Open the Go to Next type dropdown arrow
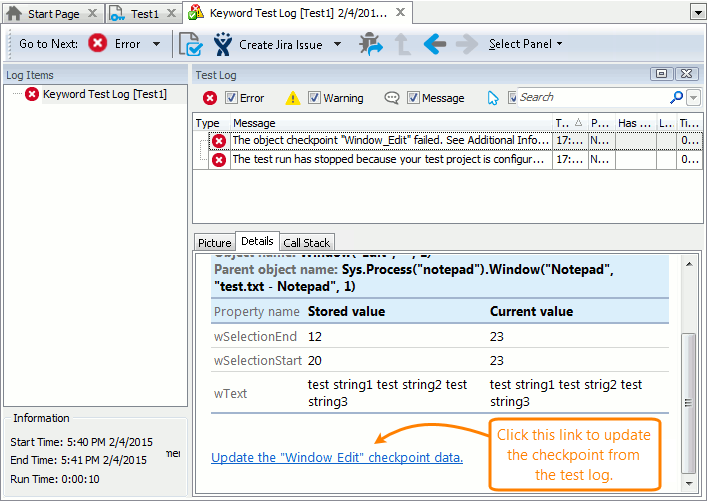Image resolution: width=707 pixels, height=501 pixels. pyautogui.click(x=156, y=44)
